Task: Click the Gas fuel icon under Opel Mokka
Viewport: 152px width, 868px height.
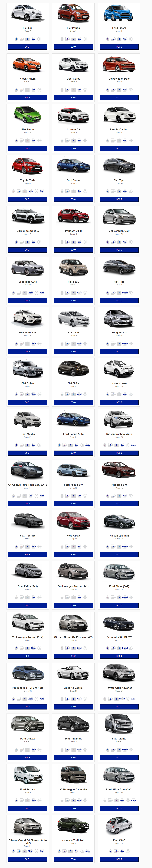Action: coord(33,445)
